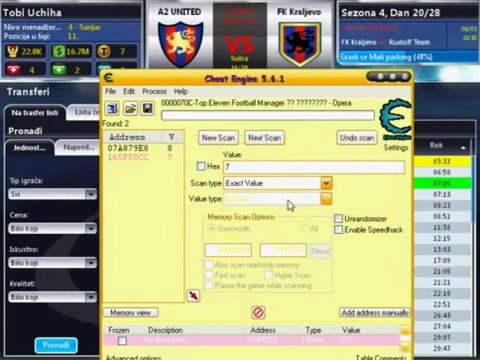The image size is (480, 360).
Task: Tick the Enable Speedhack checkbox
Action: click(338, 230)
